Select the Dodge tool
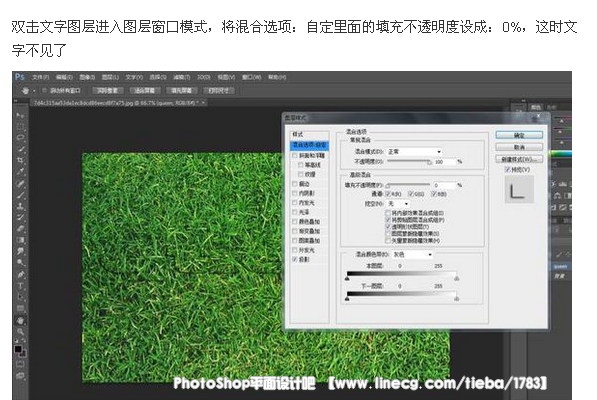The width and height of the screenshot is (597, 400). 20,263
